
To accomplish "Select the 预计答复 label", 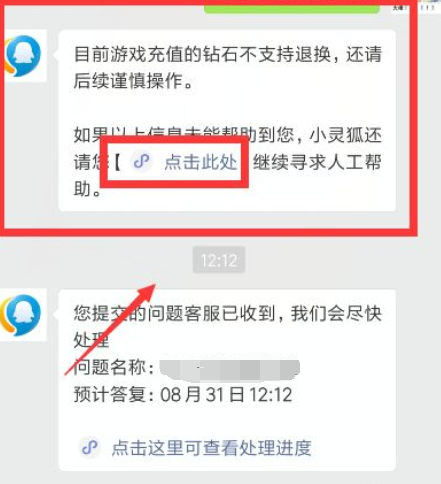I will tap(110, 395).
